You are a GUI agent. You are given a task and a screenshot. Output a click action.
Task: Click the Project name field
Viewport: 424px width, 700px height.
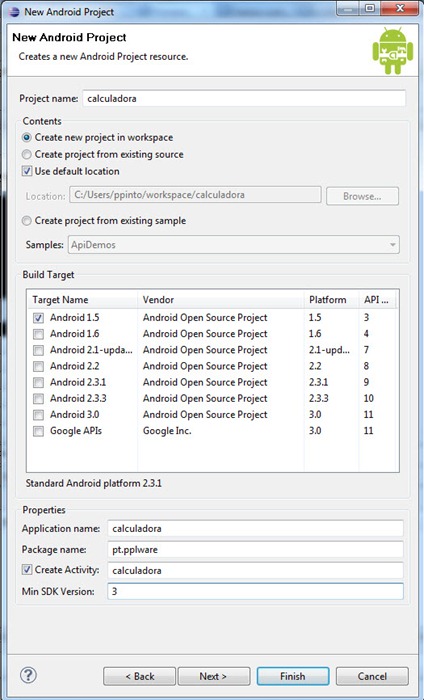pos(244,98)
